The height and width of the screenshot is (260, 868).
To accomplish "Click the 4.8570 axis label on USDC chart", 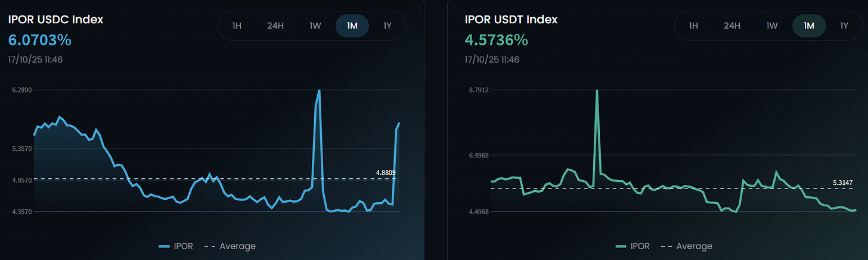I will click(21, 179).
